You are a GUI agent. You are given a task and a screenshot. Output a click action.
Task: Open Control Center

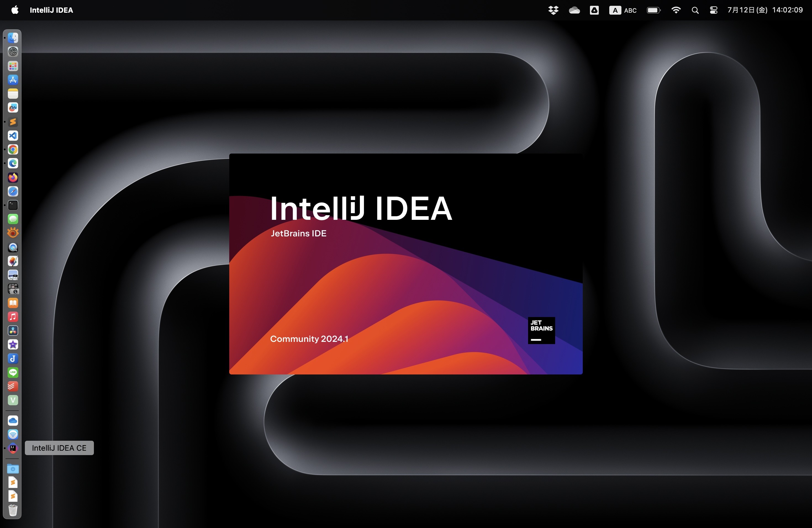[x=713, y=10]
